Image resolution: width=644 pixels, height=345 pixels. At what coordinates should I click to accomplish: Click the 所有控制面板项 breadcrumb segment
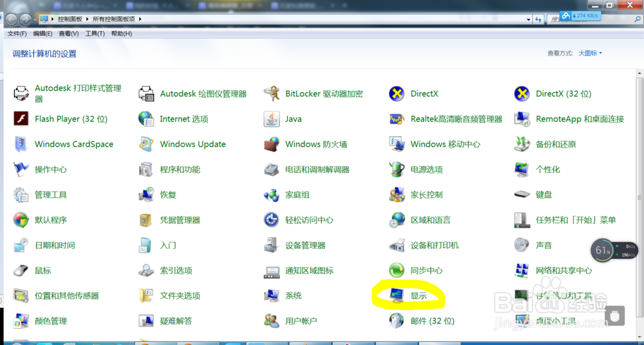tap(115, 19)
